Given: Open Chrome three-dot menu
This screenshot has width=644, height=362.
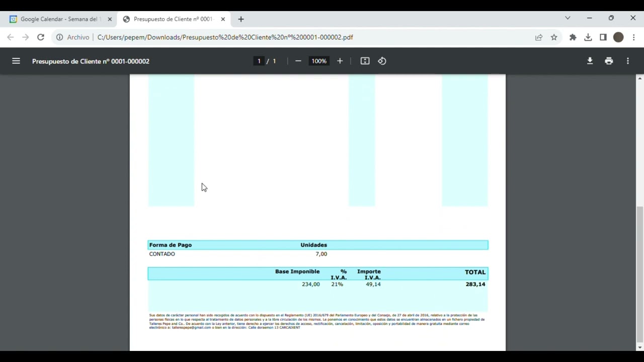Looking at the screenshot, I should click(634, 37).
